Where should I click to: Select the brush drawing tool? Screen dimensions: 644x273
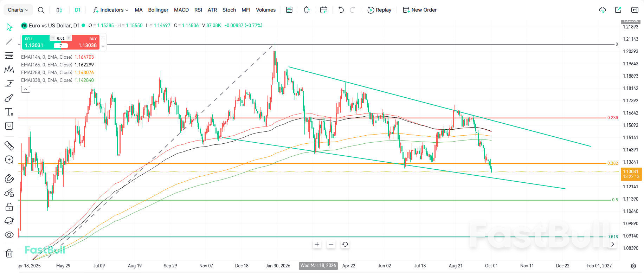click(9, 98)
